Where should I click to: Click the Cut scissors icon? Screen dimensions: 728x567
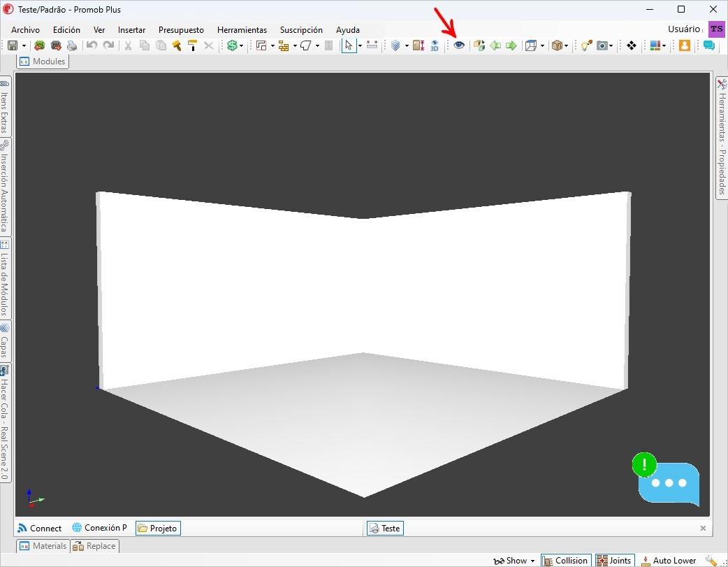pos(128,45)
